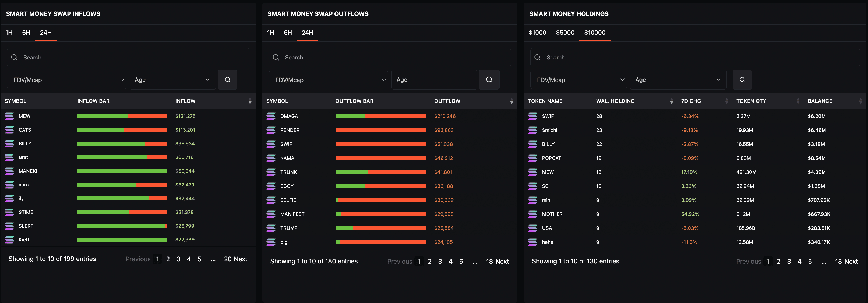Sort by Wal. Holding column arrows

coord(671,101)
